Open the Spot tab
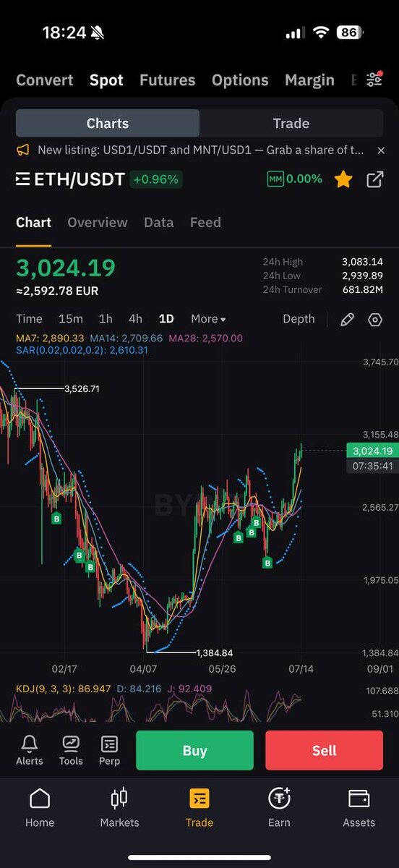Image resolution: width=399 pixels, height=868 pixels. pyautogui.click(x=106, y=80)
